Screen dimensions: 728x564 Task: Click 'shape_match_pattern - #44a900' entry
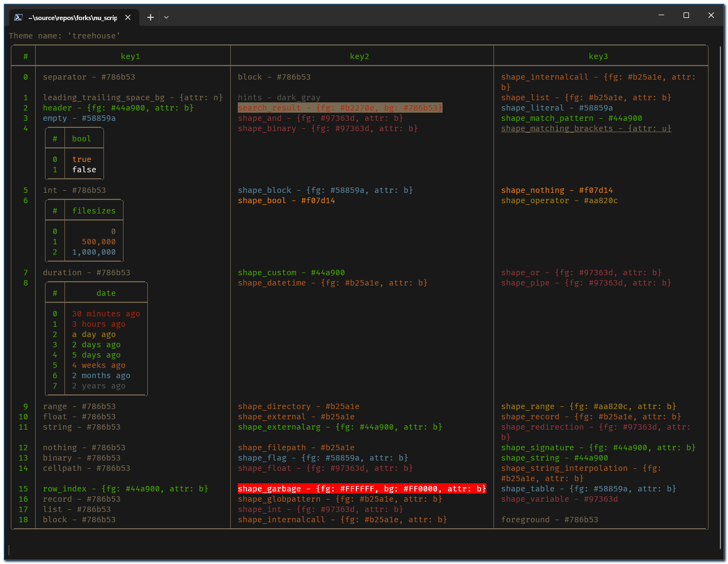pyautogui.click(x=571, y=118)
